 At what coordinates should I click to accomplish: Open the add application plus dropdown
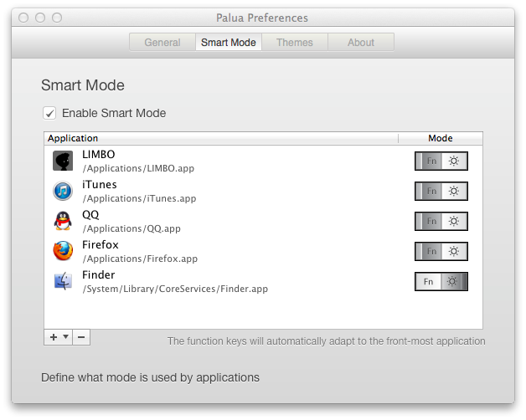click(x=59, y=337)
